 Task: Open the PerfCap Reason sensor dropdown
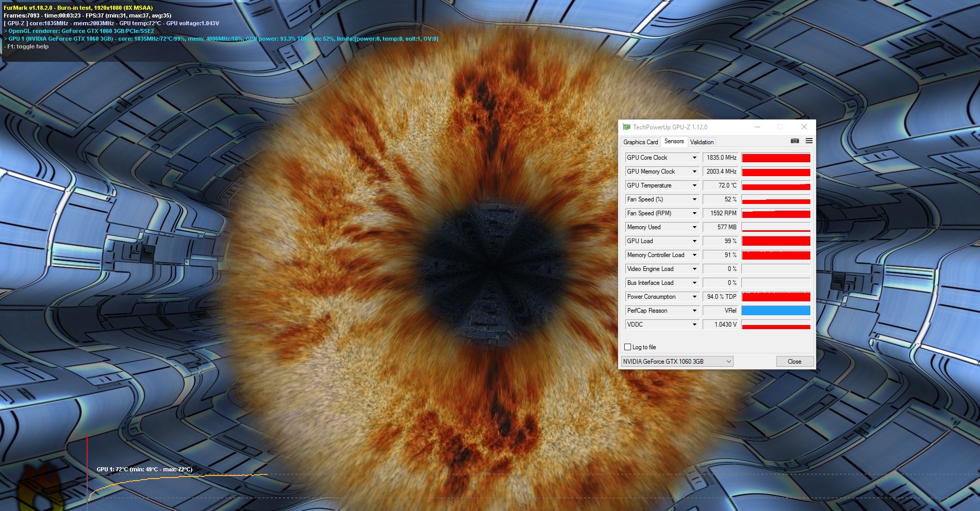coord(694,311)
